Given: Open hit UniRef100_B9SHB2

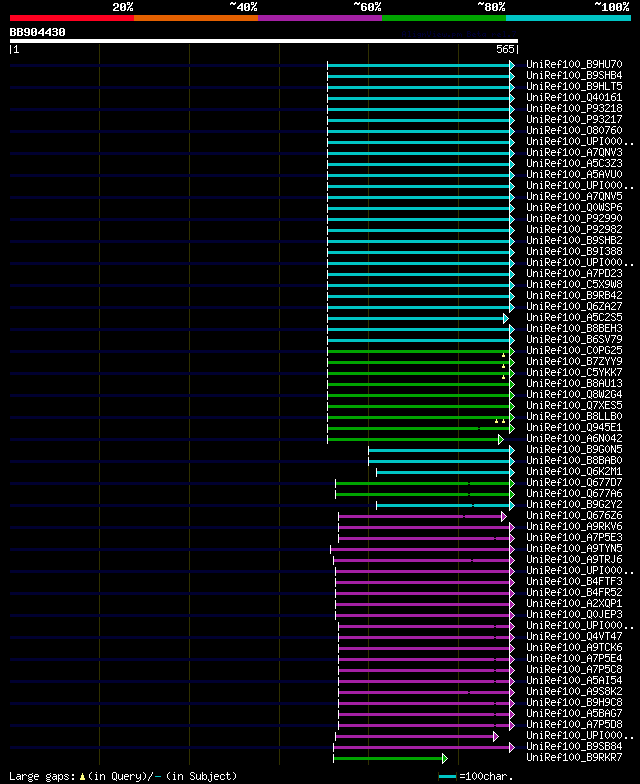Looking at the screenshot, I should [x=574, y=240].
